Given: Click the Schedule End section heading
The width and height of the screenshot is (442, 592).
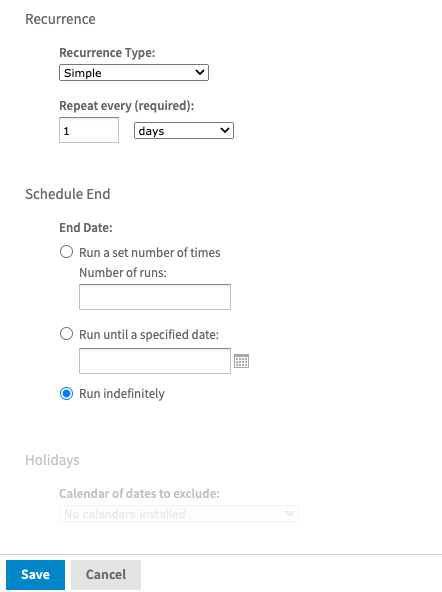Looking at the screenshot, I should [68, 194].
